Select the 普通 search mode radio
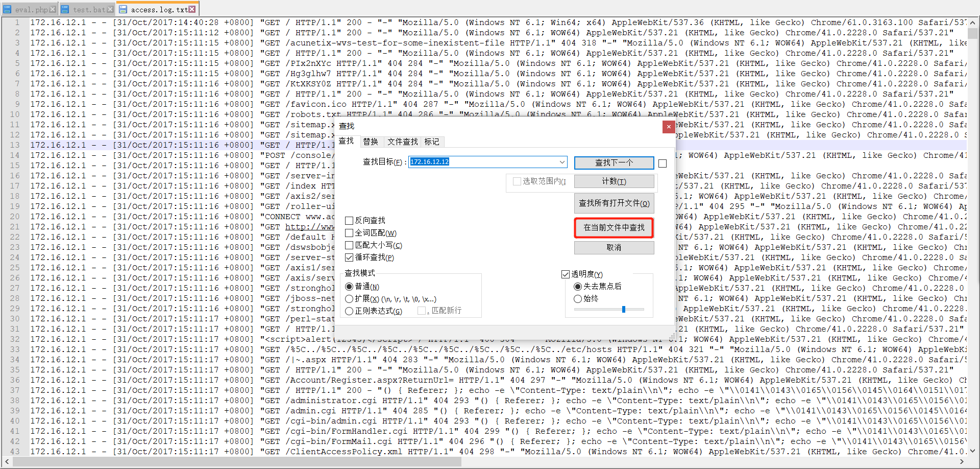Screen dimensions: 980x469 coord(349,287)
